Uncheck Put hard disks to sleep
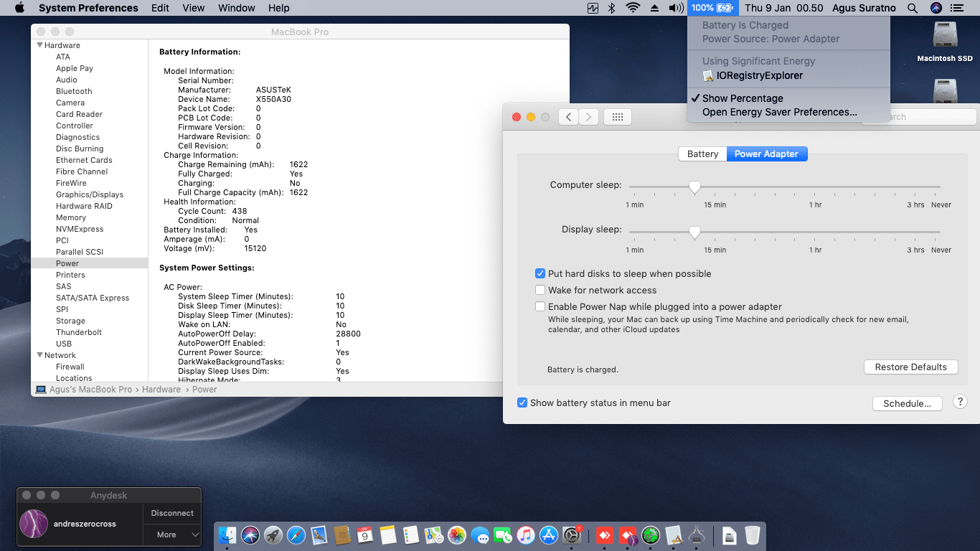 click(x=540, y=273)
